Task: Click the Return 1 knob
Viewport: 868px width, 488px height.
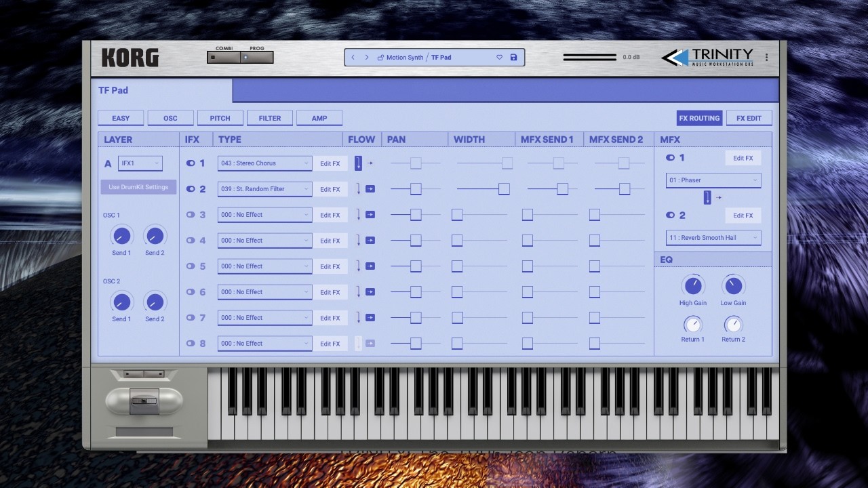Action: pos(693,325)
